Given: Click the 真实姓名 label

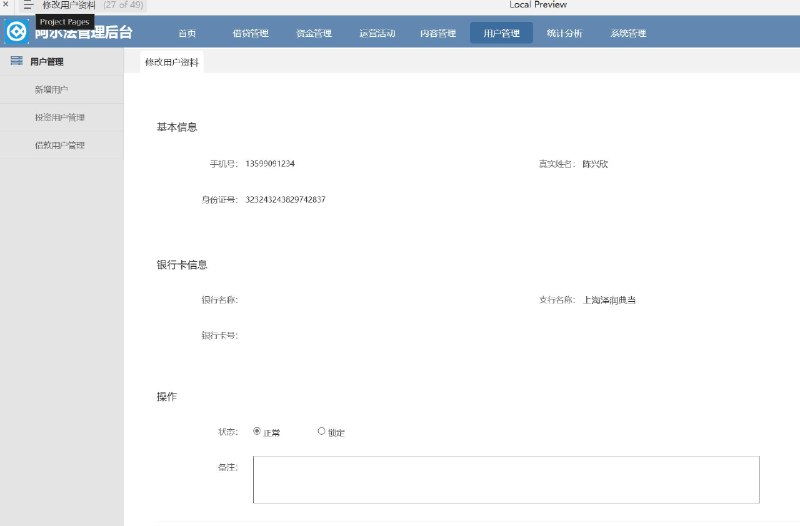Looking at the screenshot, I should coord(557,164).
